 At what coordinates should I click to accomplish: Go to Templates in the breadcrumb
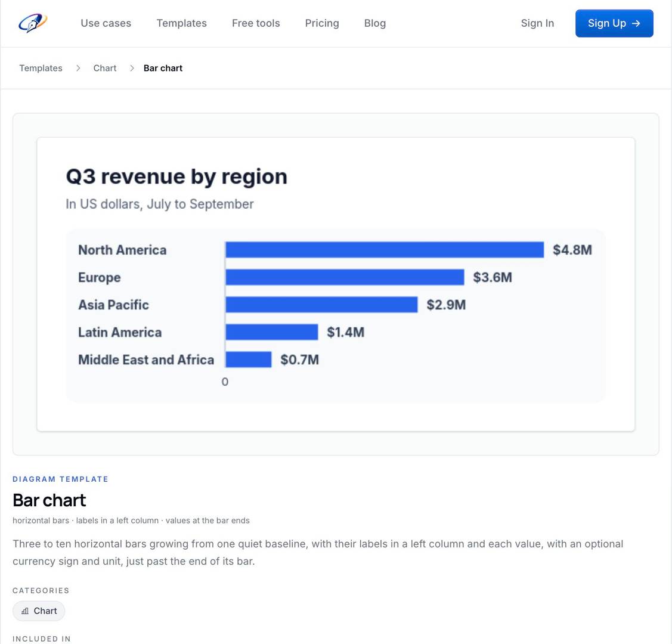pos(41,68)
